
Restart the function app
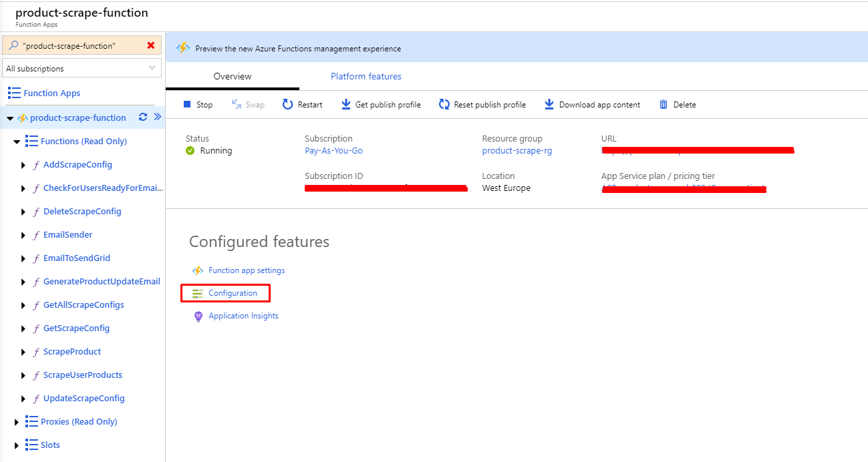(303, 105)
